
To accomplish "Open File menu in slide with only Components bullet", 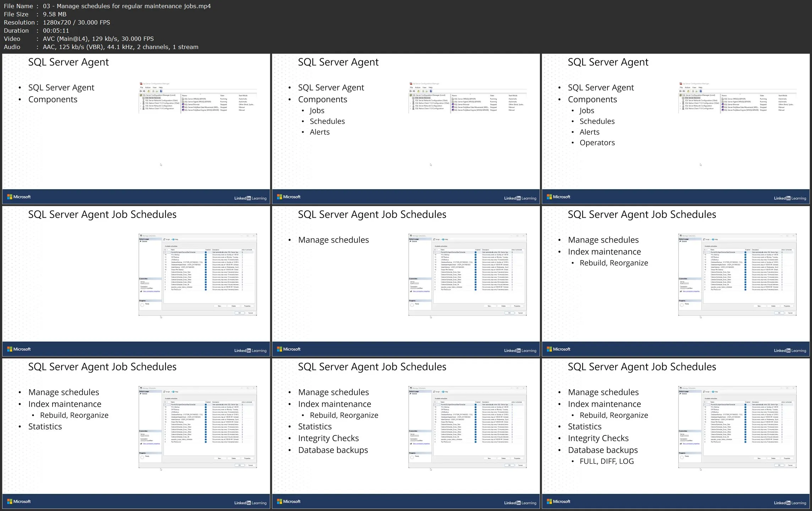I will click(141, 87).
